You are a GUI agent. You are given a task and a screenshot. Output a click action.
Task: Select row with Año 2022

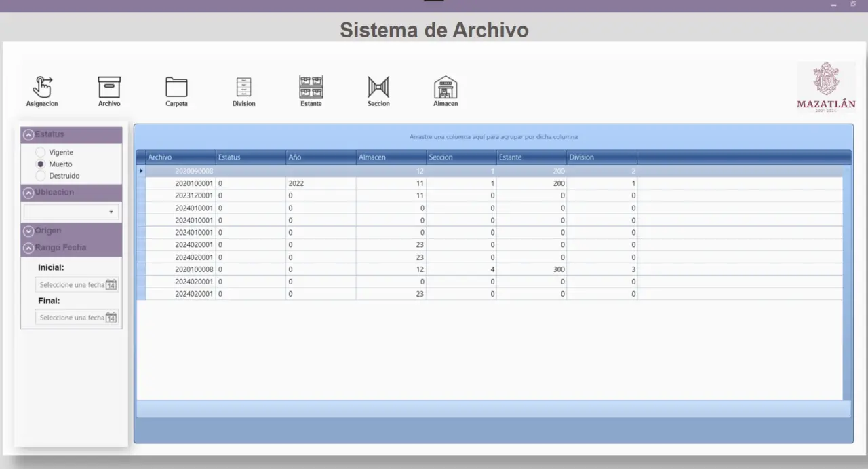click(x=320, y=183)
